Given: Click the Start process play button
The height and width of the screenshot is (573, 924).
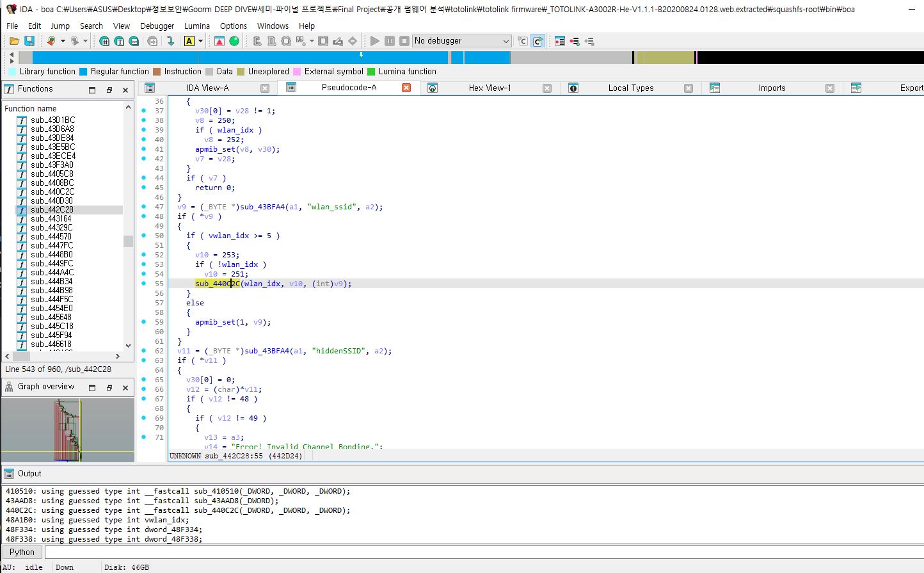Looking at the screenshot, I should (x=375, y=41).
